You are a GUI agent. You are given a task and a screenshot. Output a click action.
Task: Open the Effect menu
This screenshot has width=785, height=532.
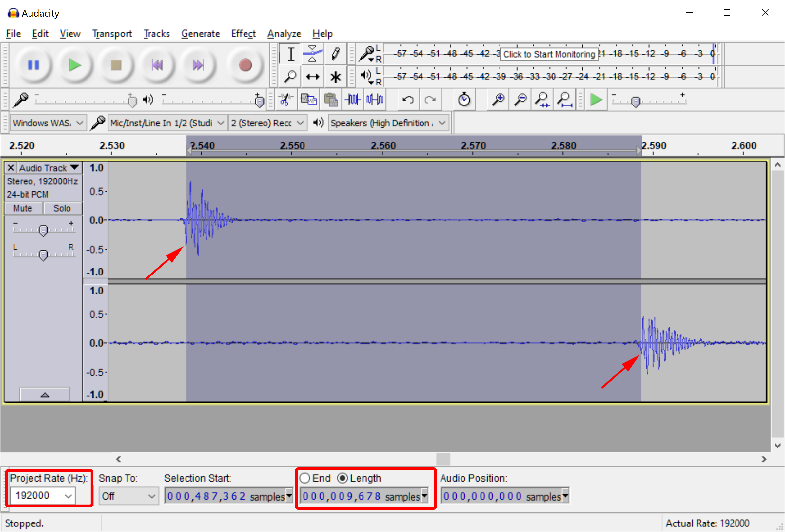pos(244,34)
